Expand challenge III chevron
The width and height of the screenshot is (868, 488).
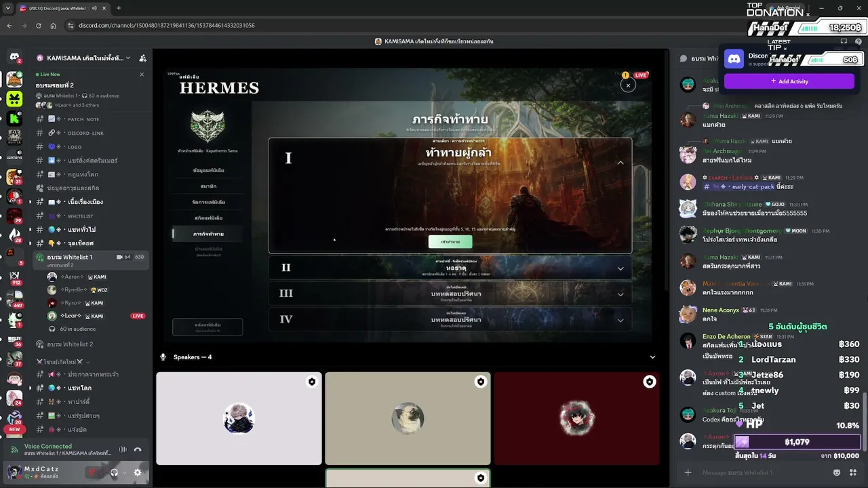(x=620, y=294)
